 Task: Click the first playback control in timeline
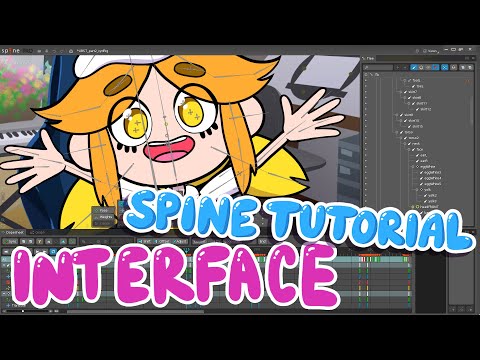point(5,251)
